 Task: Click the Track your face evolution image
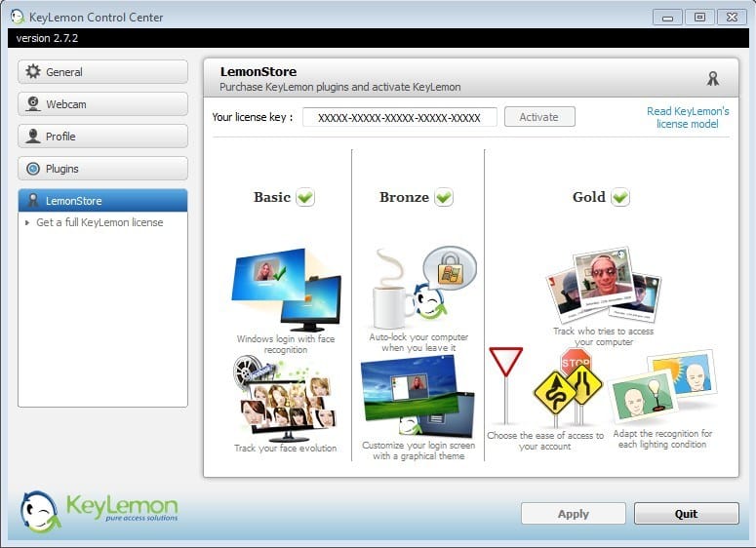(x=285, y=399)
